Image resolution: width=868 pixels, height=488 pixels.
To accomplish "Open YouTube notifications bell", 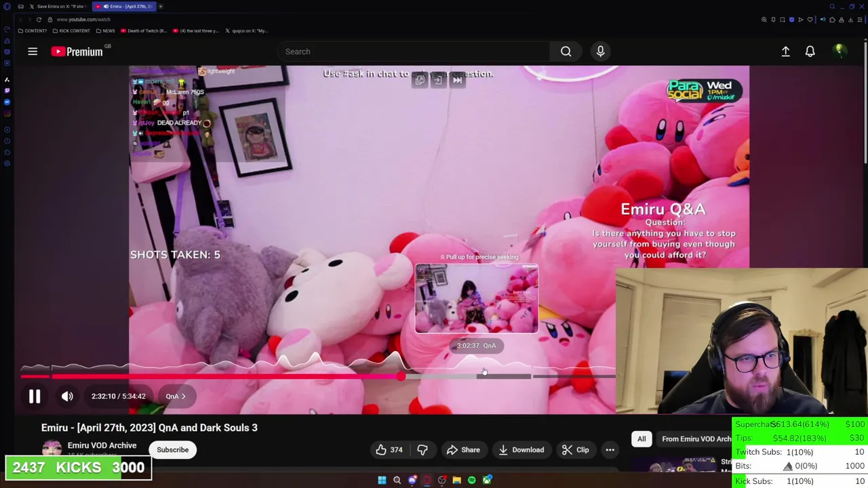I will [x=810, y=52].
